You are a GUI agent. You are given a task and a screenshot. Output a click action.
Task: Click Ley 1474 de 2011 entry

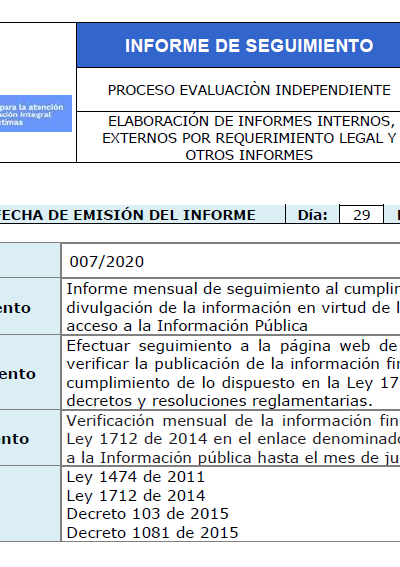[136, 477]
